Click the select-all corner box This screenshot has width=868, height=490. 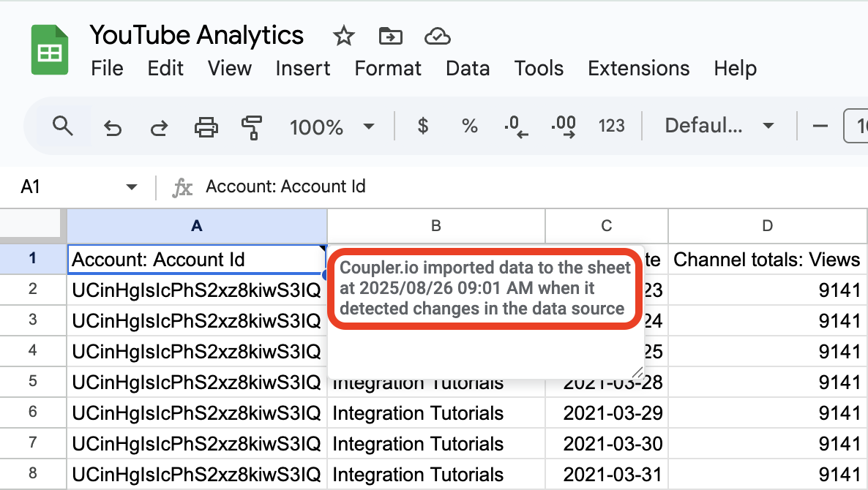(x=30, y=224)
